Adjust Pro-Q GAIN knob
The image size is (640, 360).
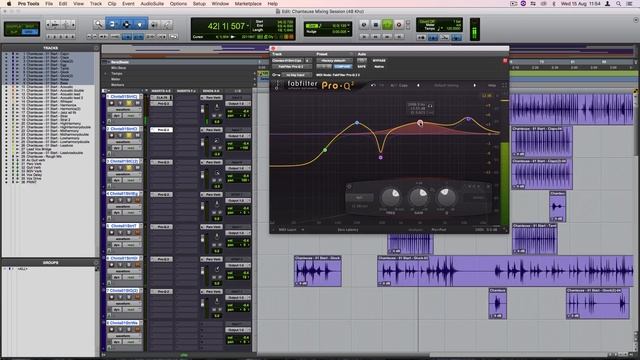click(419, 197)
